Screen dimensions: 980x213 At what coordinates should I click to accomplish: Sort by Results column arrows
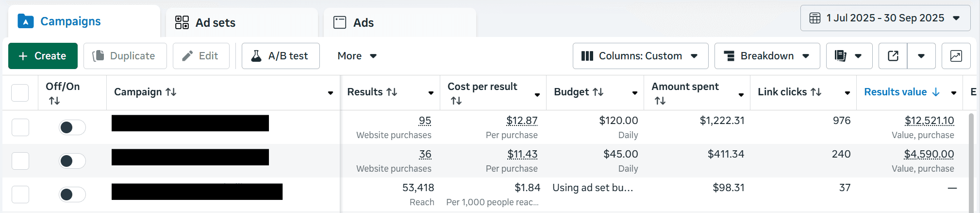[392, 92]
